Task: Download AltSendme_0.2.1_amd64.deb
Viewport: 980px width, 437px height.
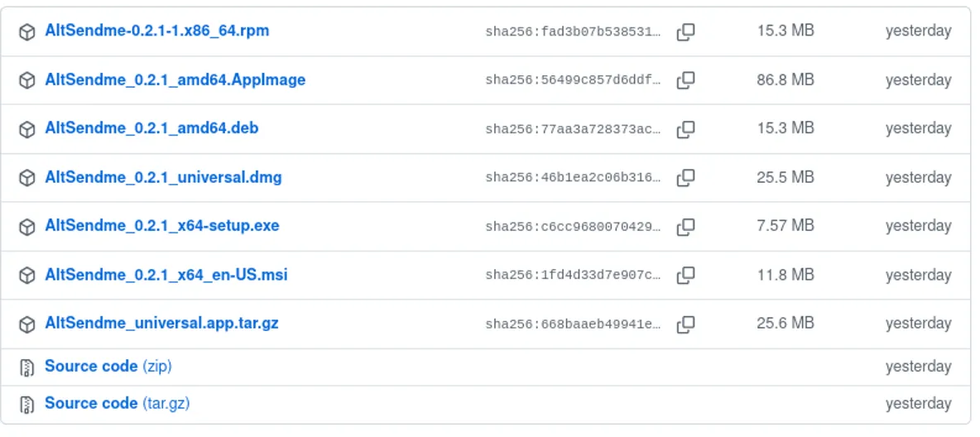Action: point(151,128)
